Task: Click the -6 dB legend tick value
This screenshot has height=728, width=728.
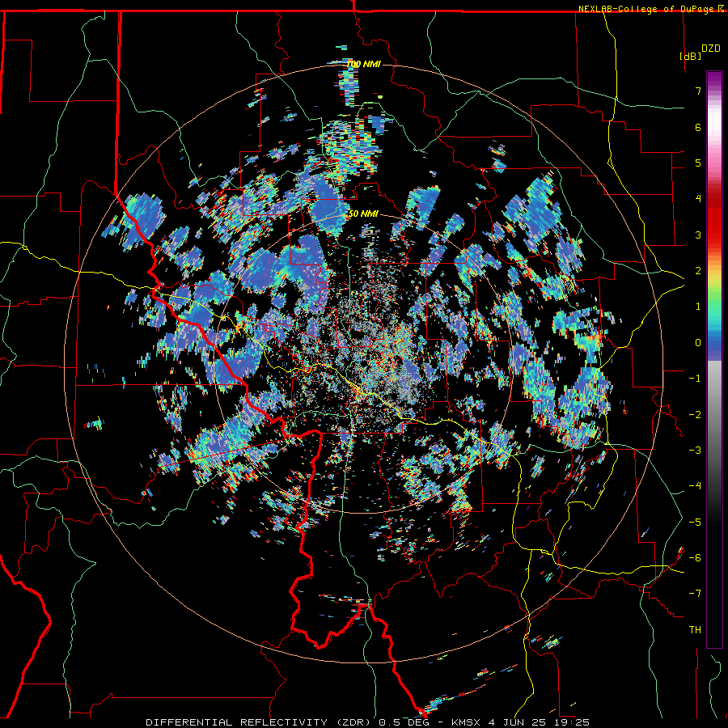Action: click(x=695, y=558)
